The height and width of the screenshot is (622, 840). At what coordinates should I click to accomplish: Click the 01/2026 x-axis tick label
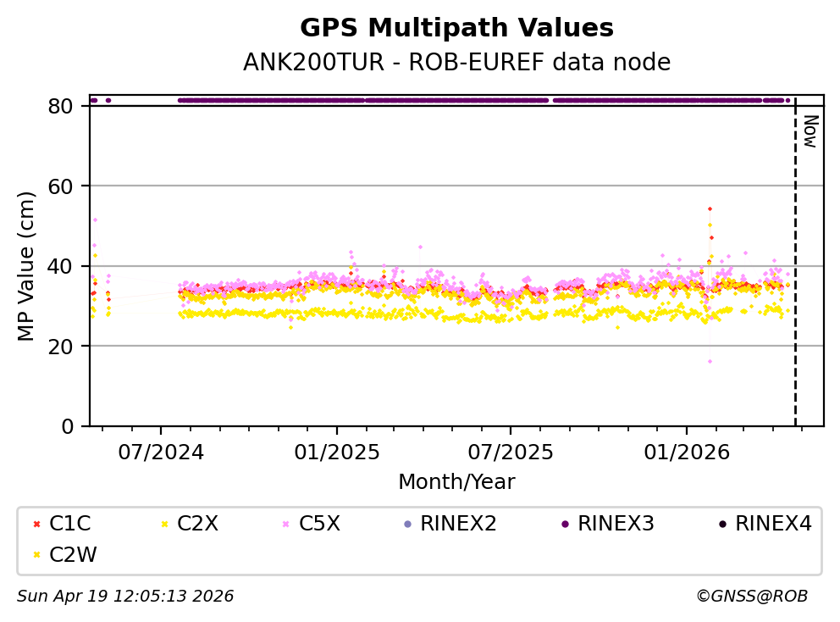[x=687, y=452]
